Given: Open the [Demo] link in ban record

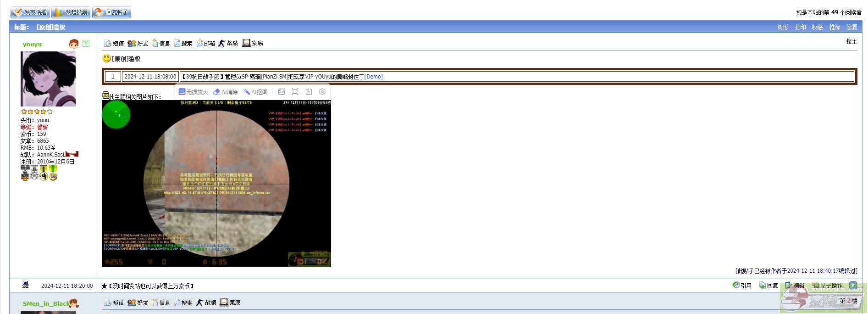Looking at the screenshot, I should (373, 77).
